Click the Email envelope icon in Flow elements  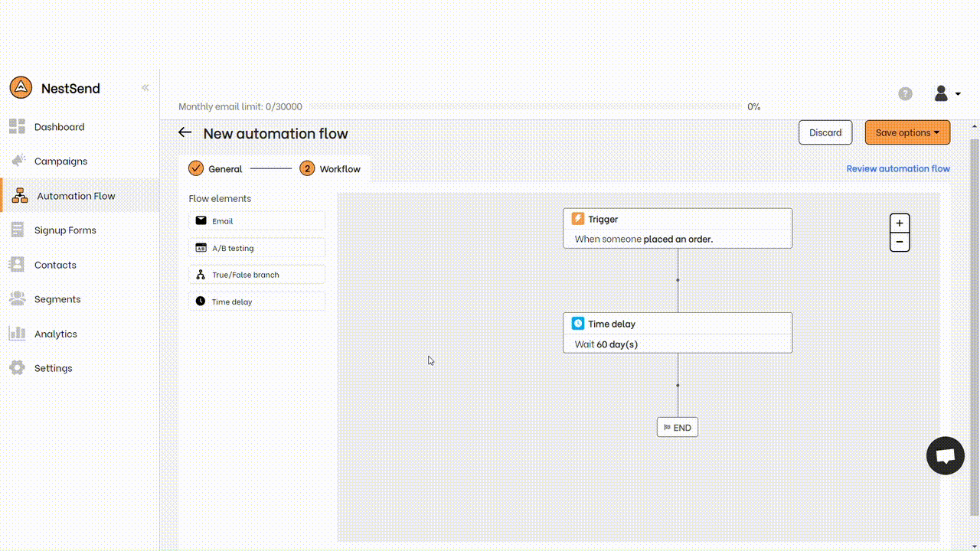[x=201, y=220]
